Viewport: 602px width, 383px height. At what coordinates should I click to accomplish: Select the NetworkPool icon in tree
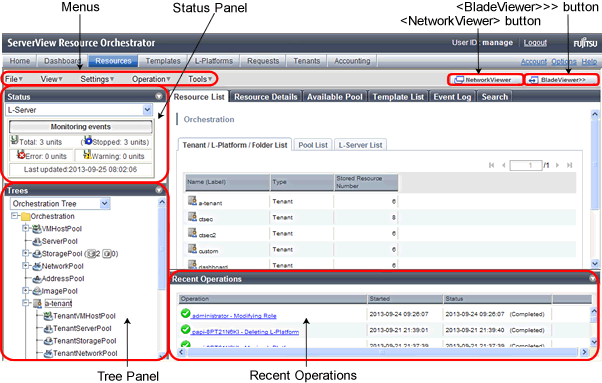pyautogui.click(x=37, y=266)
